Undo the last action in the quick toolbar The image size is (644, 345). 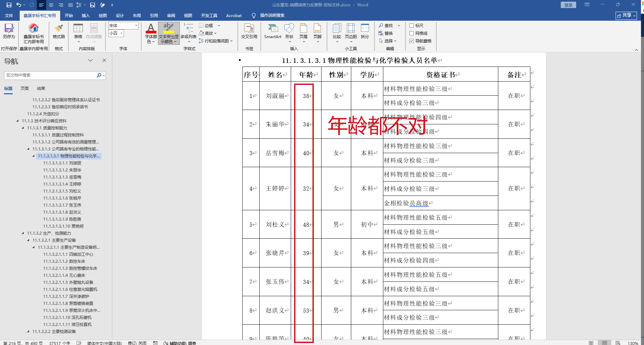point(19,5)
